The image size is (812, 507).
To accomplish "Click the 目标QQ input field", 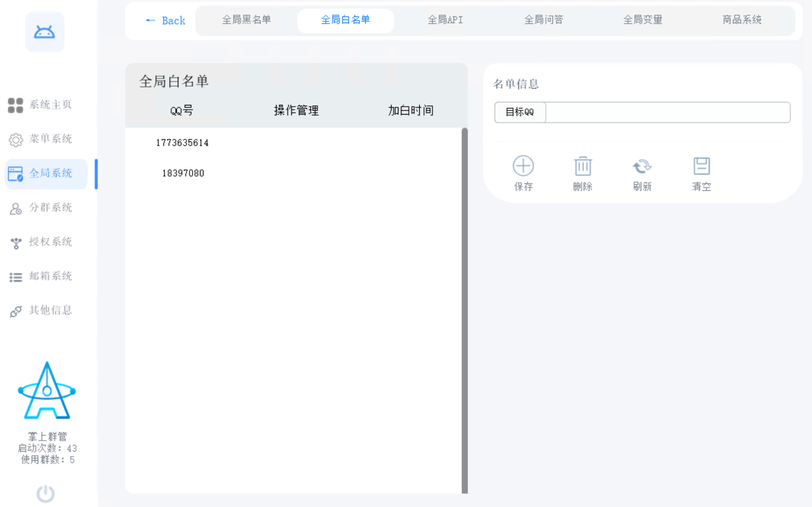I will point(668,113).
